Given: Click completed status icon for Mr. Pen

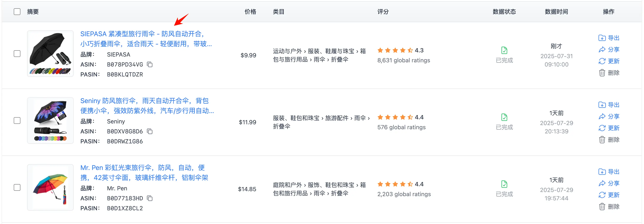Looking at the screenshot, I should (504, 184).
